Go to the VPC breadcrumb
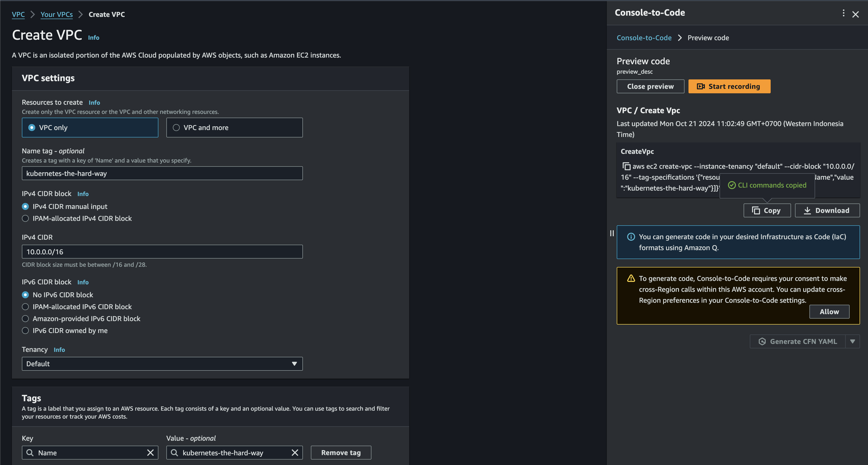868x465 pixels. (x=18, y=14)
